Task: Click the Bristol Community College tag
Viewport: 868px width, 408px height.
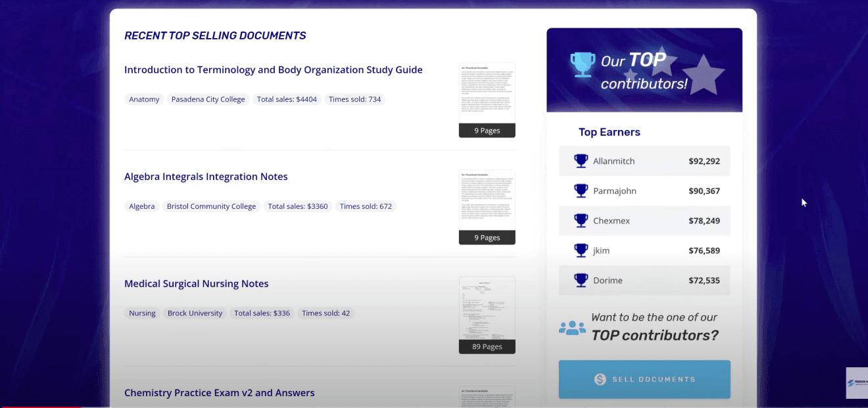Action: tap(211, 206)
